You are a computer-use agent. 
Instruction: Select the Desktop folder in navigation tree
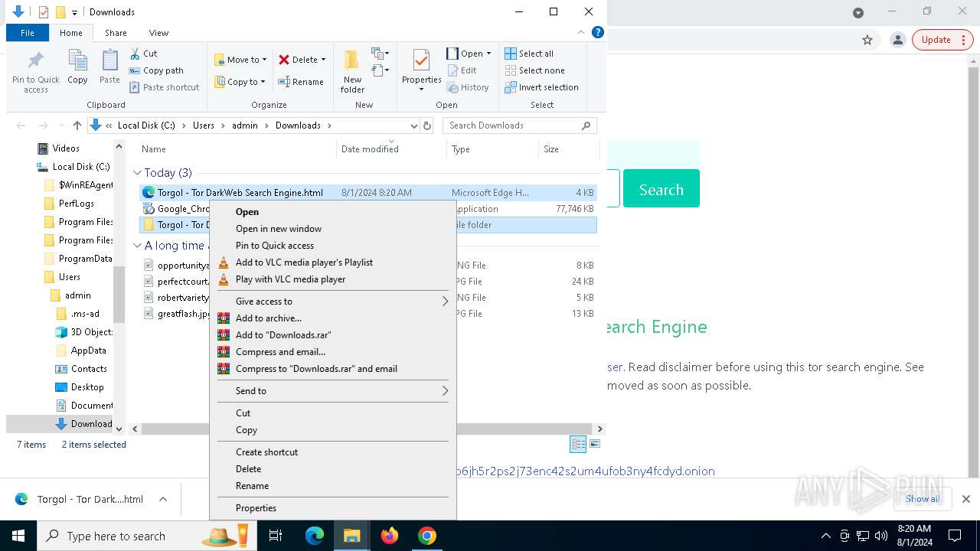[87, 387]
